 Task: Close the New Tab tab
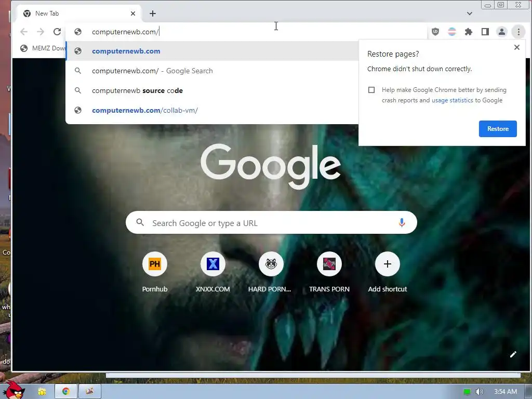tap(133, 13)
